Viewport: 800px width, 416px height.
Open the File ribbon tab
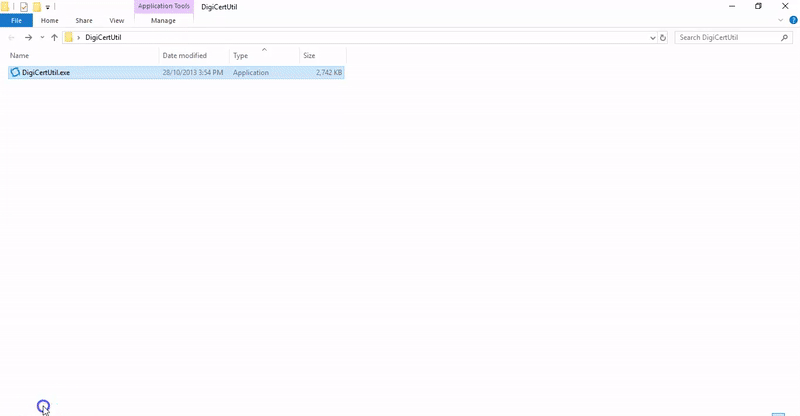(16, 20)
